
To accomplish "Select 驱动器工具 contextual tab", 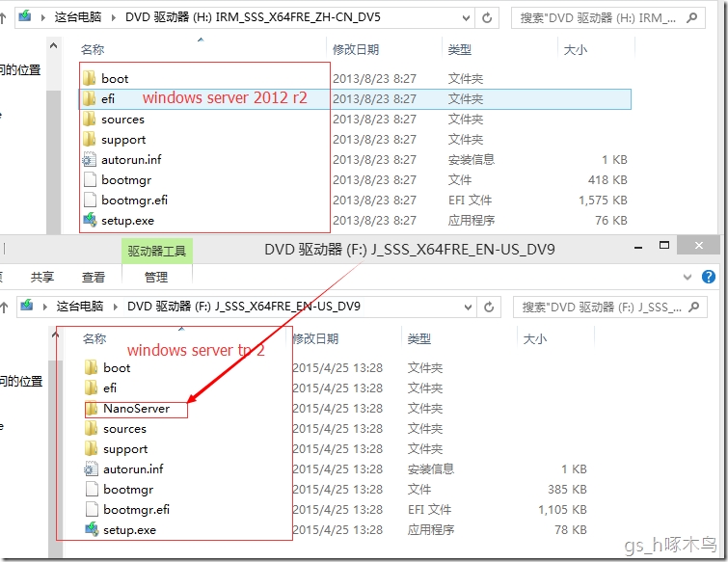I will click(157, 251).
